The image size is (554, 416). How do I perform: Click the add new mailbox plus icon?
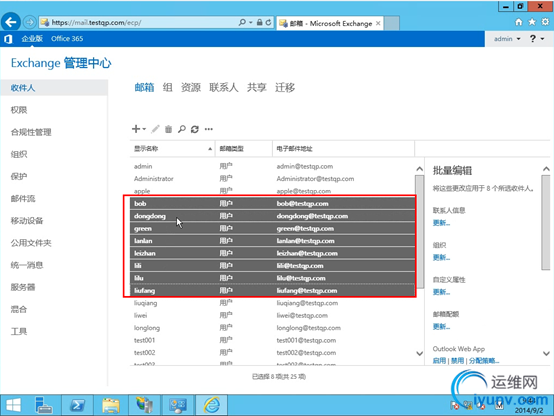click(136, 129)
